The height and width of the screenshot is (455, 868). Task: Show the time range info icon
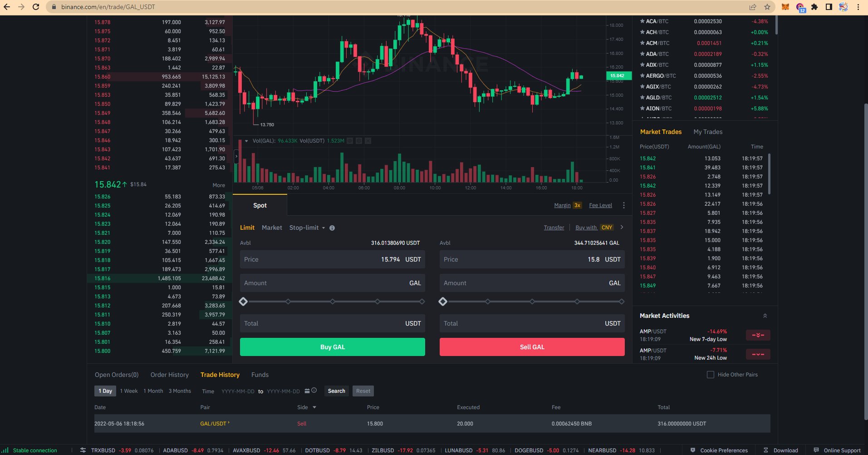click(x=314, y=390)
